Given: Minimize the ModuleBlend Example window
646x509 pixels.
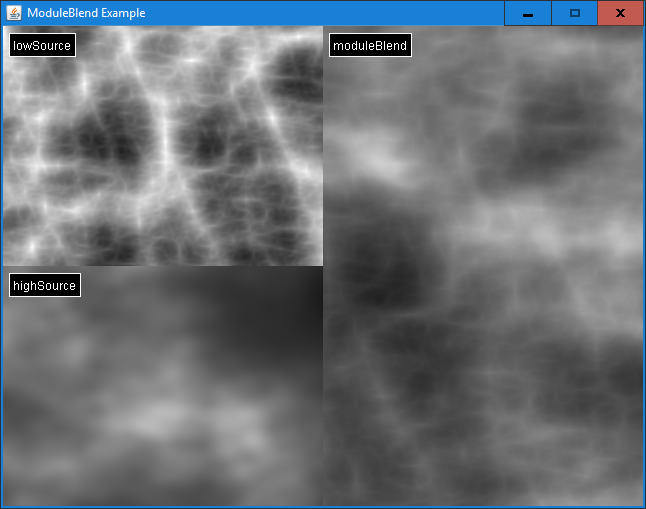Looking at the screenshot, I should [x=527, y=13].
